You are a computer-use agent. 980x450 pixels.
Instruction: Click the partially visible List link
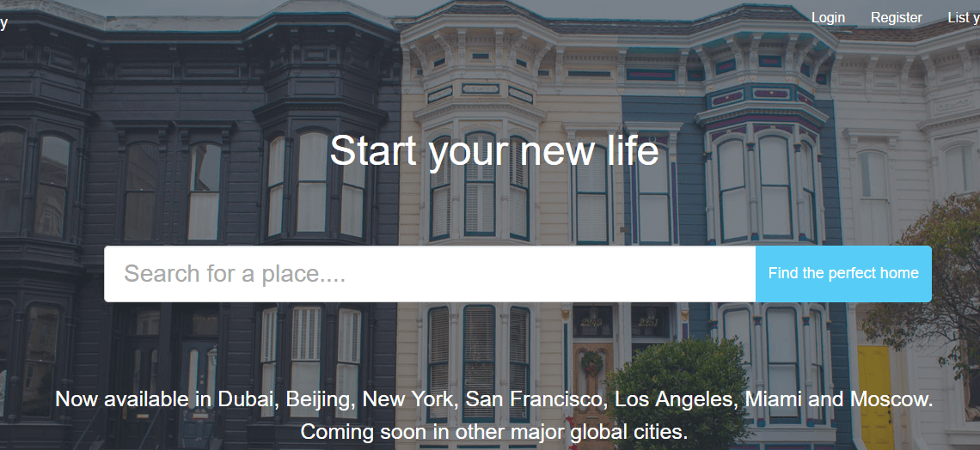point(964,18)
